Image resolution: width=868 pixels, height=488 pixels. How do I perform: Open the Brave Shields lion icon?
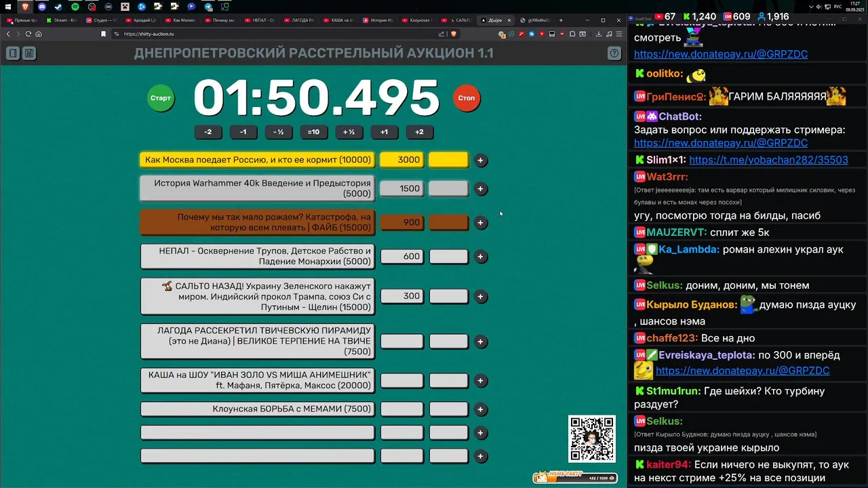pos(454,34)
